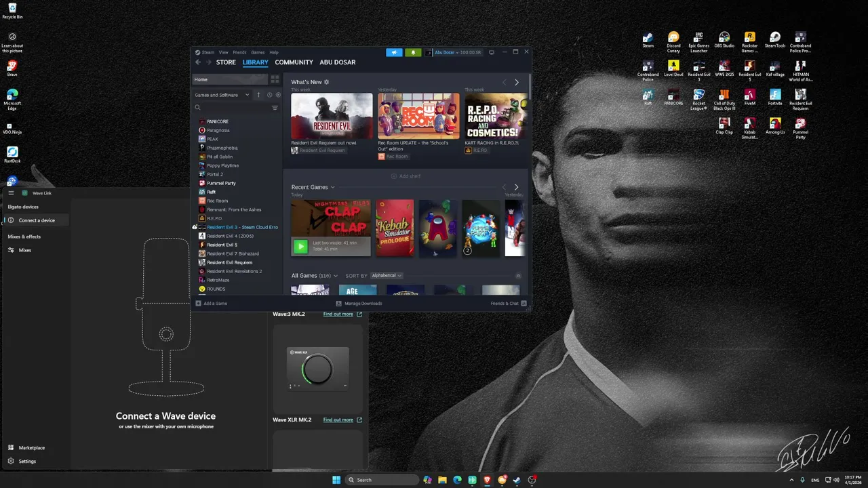Open advanced filter options icon by search
Viewport: 868px width, 488px height.
click(275, 108)
